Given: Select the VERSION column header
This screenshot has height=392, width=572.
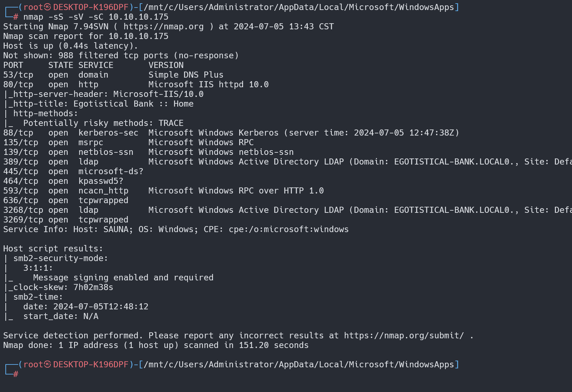Looking at the screenshot, I should tap(166, 65).
